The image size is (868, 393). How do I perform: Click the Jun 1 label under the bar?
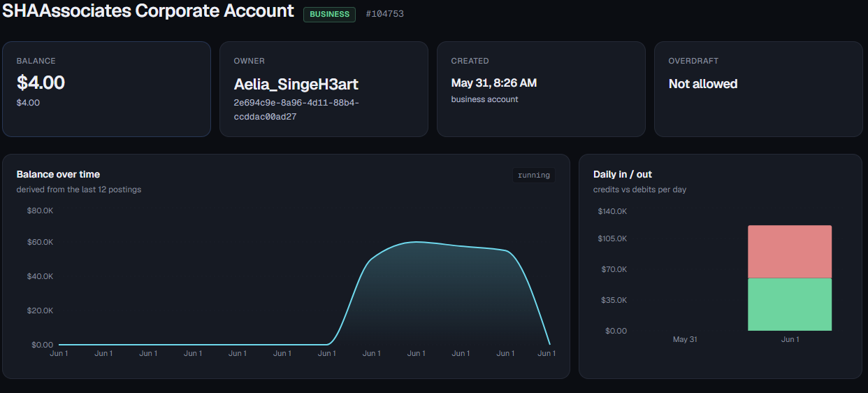(790, 339)
